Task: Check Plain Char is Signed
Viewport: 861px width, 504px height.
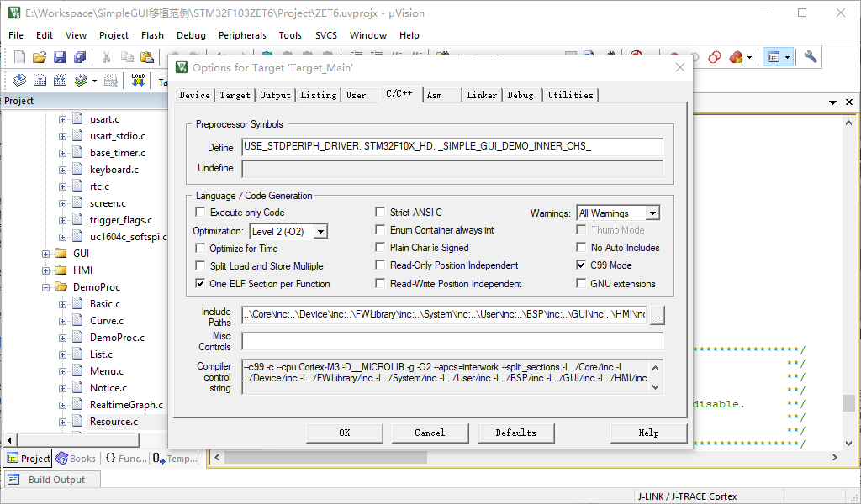Action: click(x=380, y=247)
